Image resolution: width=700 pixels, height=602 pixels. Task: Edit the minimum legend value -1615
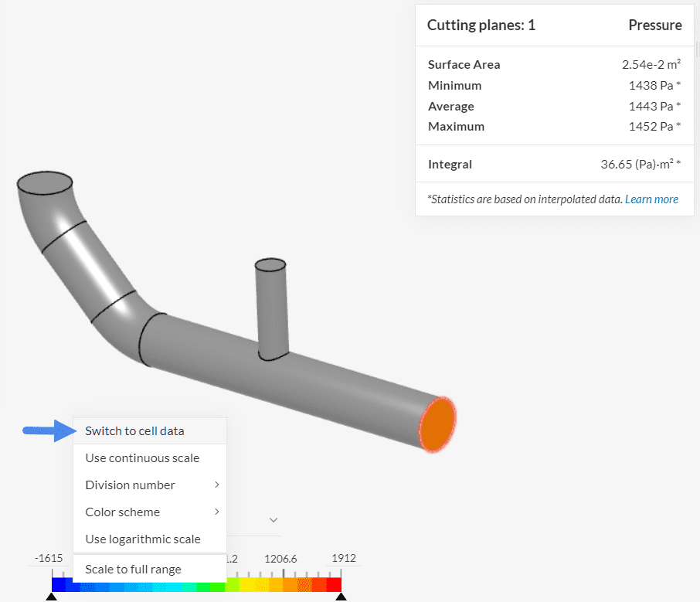click(x=47, y=558)
